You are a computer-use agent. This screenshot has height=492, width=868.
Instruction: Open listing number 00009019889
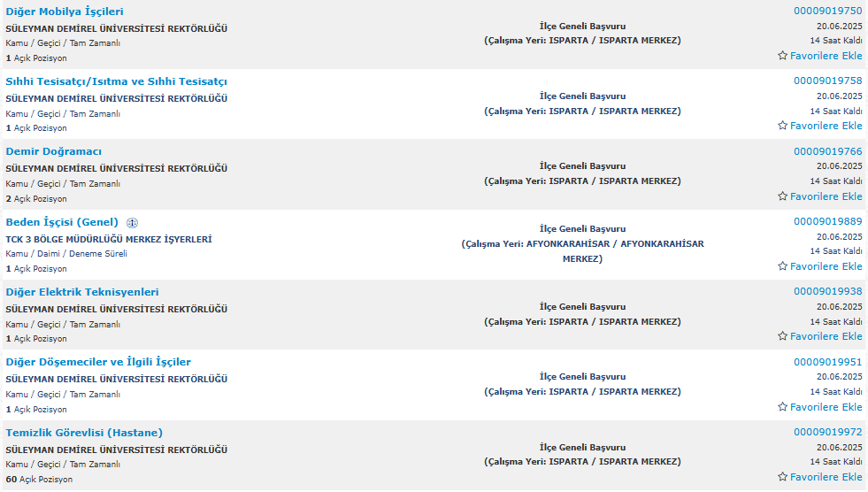pyautogui.click(x=827, y=221)
